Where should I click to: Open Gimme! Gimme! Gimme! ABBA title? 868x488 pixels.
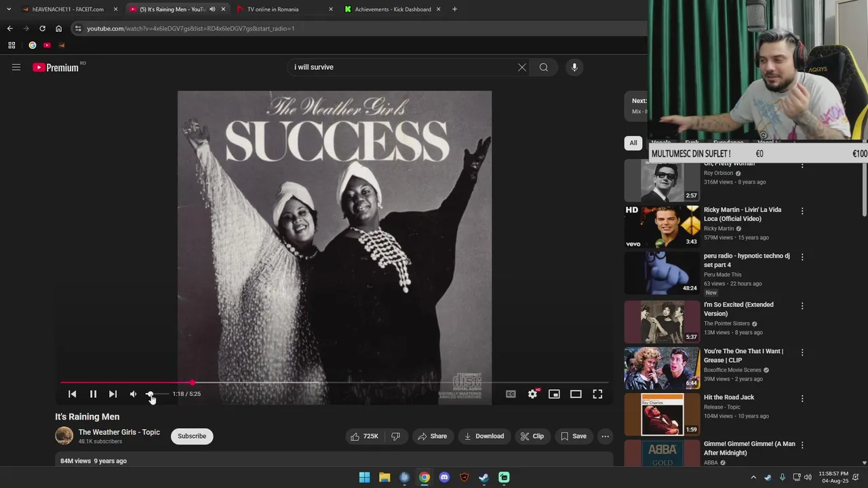[749, 449]
